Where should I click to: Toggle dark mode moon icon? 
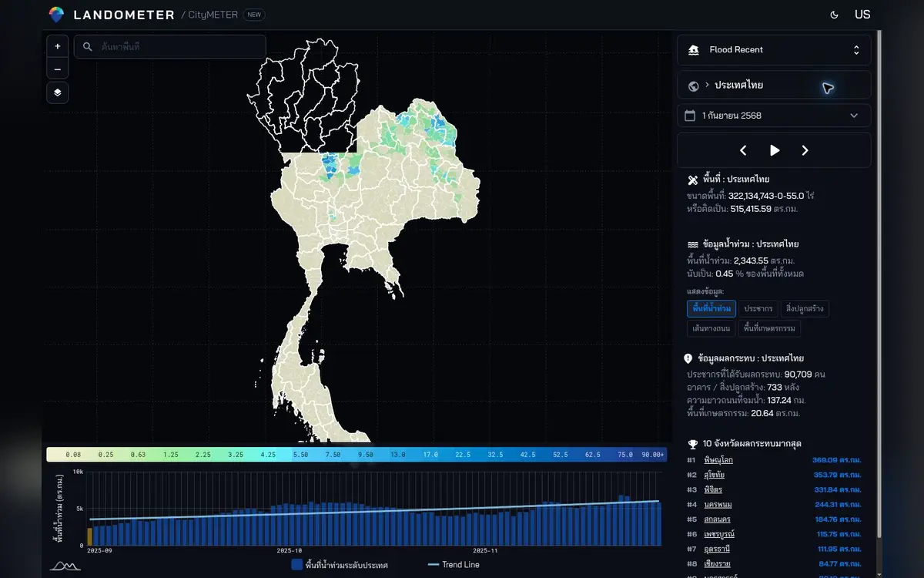pyautogui.click(x=834, y=15)
